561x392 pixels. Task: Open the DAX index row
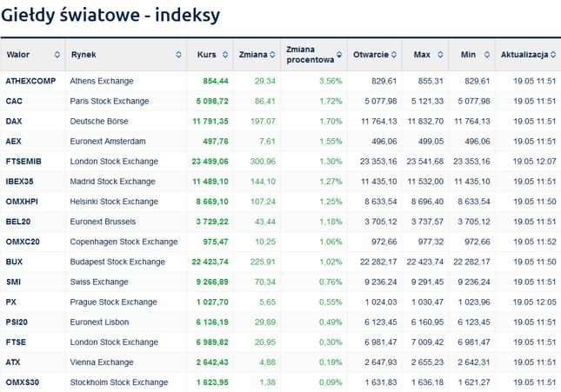[x=14, y=121]
